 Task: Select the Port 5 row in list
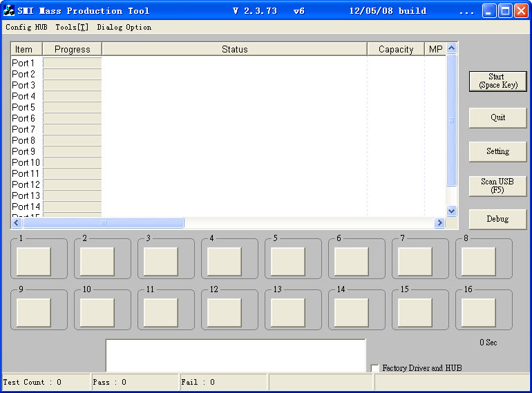point(228,107)
